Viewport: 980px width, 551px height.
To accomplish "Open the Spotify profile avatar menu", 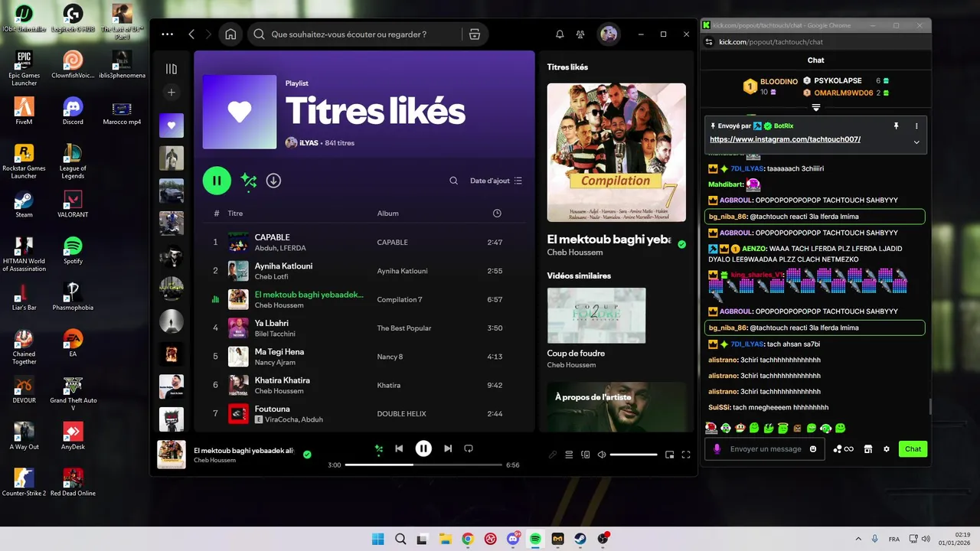I will coord(609,34).
